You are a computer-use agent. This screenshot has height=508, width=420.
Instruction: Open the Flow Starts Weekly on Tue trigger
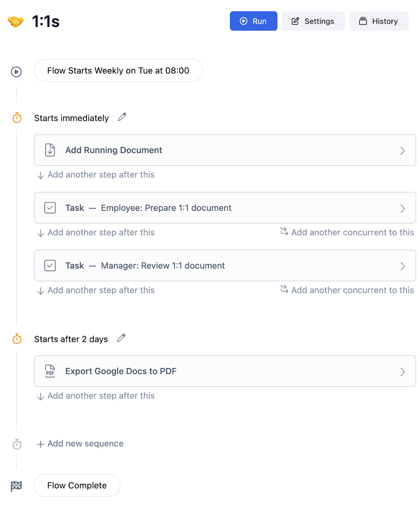pos(118,70)
